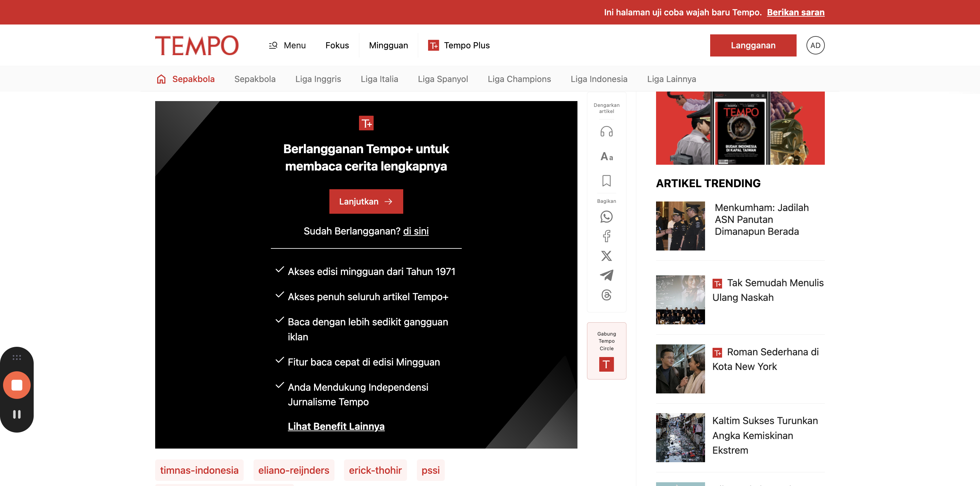
Task: Open the Menu label in header
Action: pyautogui.click(x=294, y=45)
